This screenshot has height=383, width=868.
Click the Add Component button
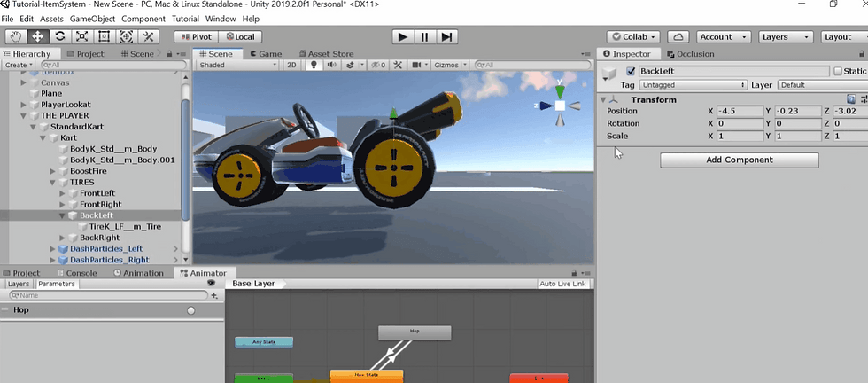point(739,160)
